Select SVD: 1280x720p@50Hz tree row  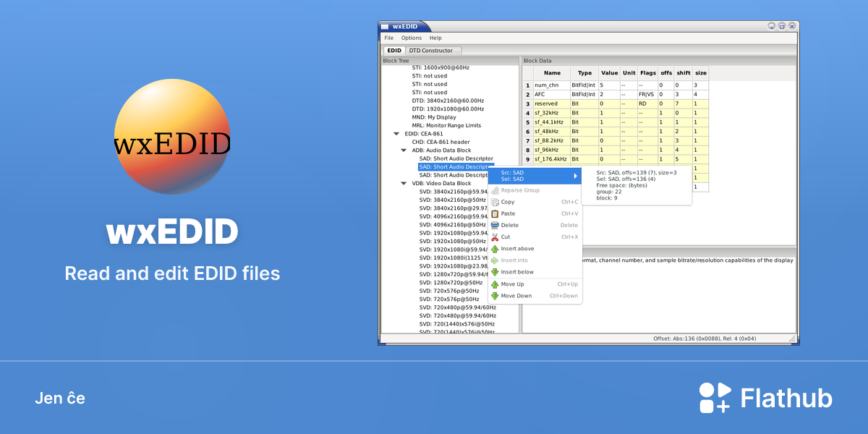click(x=449, y=283)
